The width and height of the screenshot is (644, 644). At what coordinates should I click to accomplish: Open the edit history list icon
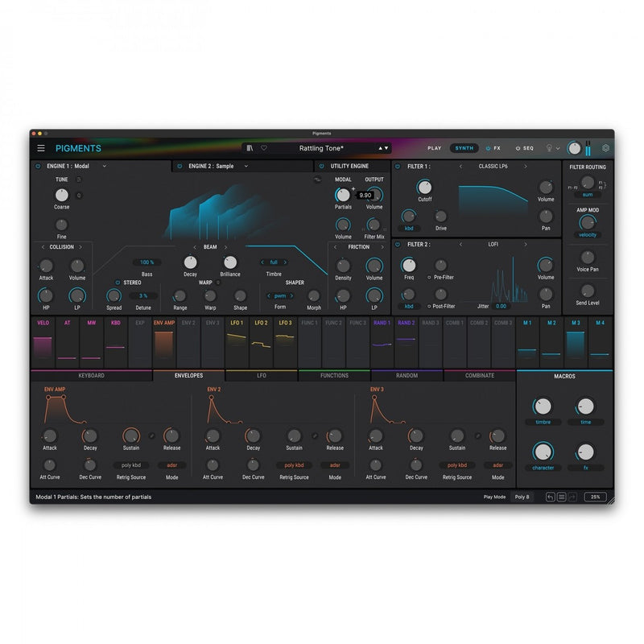point(562,497)
